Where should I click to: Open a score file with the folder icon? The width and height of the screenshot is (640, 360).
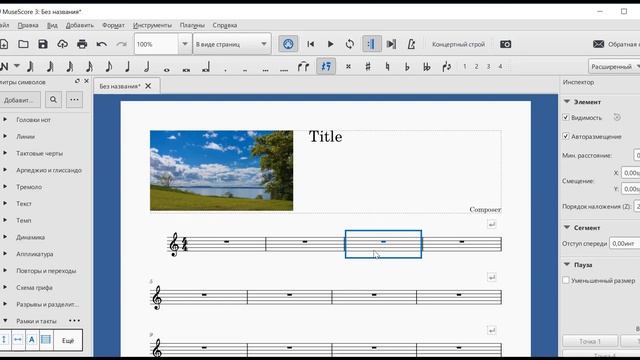(x=23, y=44)
